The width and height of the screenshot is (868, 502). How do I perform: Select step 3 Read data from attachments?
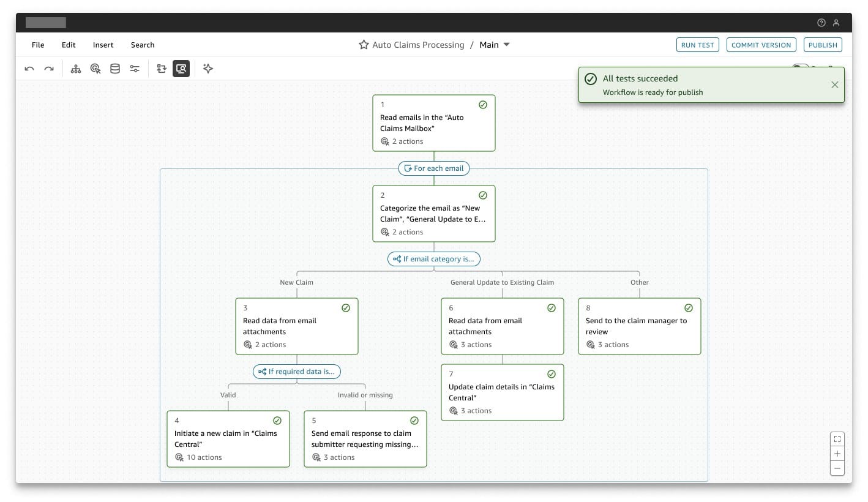297,326
